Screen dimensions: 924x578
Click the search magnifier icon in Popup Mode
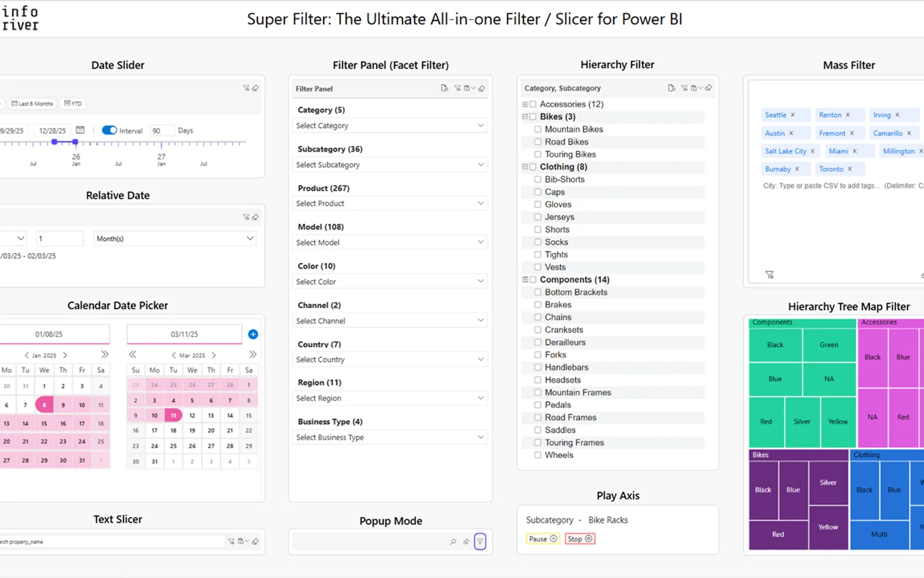[x=453, y=542]
